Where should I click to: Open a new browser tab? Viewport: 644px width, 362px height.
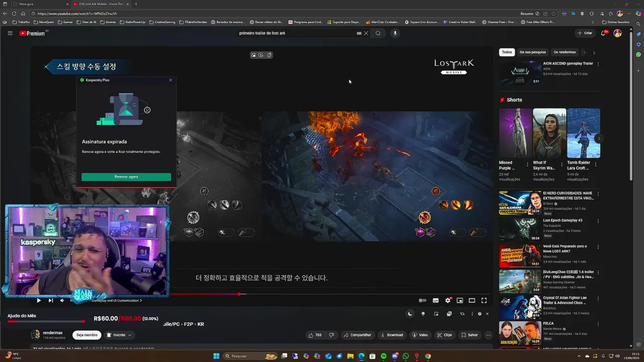tap(136, 4)
